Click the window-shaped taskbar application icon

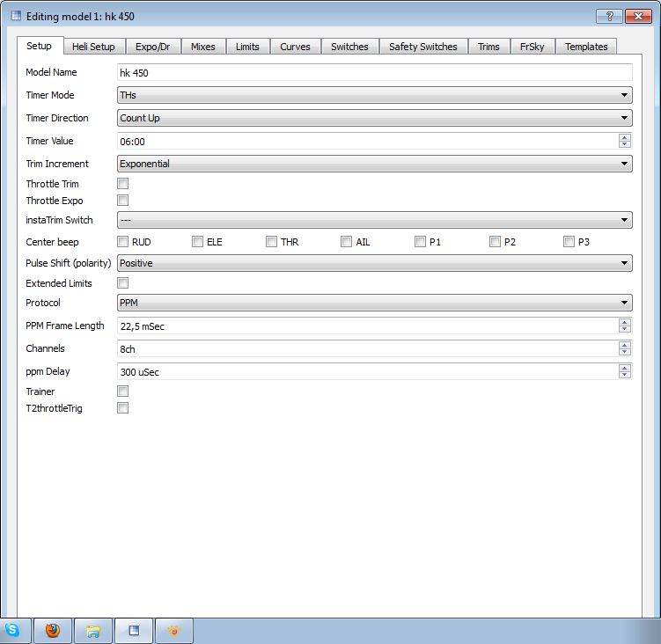pyautogui.click(x=134, y=630)
